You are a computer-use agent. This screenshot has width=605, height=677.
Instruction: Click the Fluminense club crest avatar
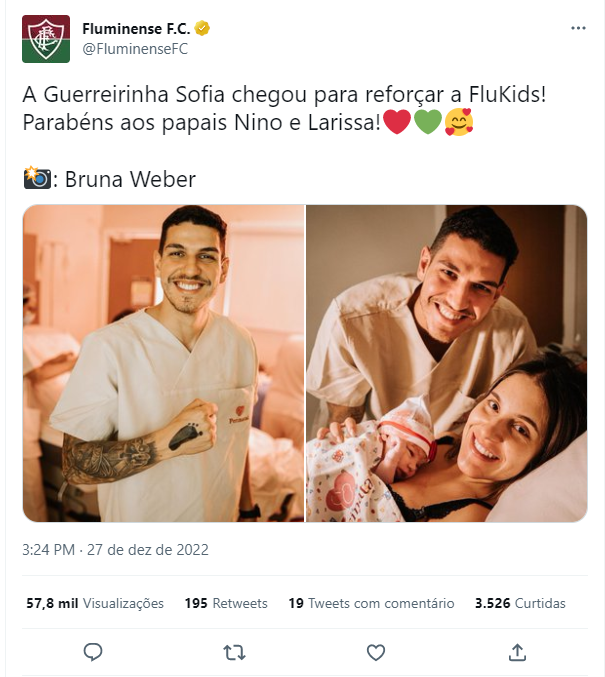(46, 39)
